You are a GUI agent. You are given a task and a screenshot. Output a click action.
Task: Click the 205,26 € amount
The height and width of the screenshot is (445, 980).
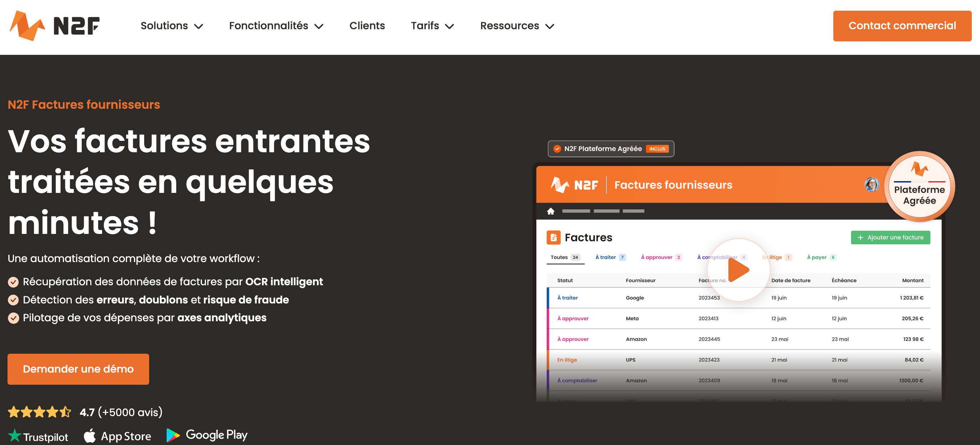[x=912, y=318]
